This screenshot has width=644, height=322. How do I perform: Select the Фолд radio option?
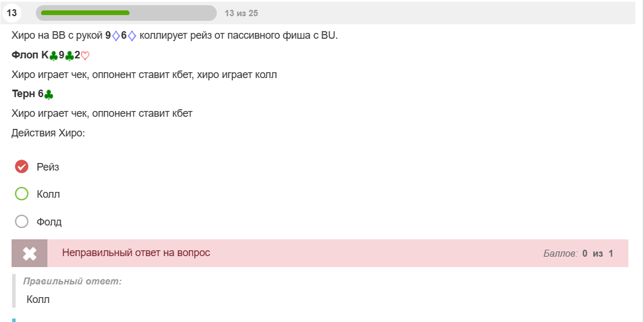tap(21, 222)
